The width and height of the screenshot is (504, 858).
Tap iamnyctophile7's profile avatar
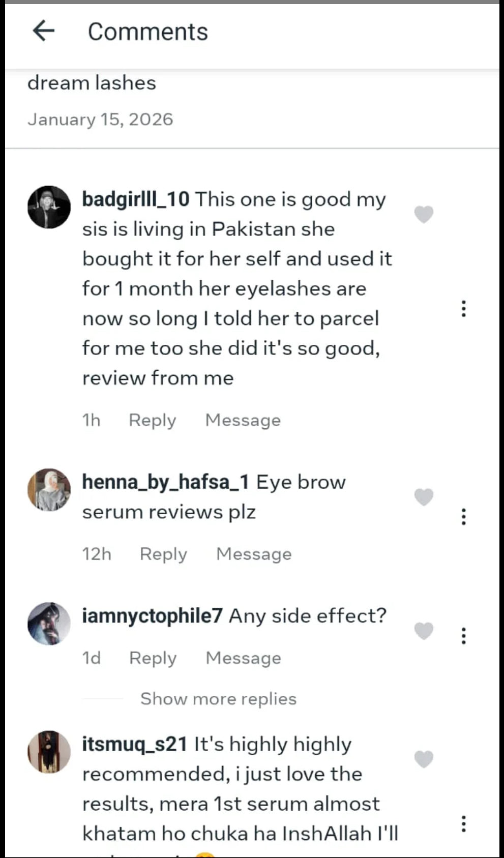(49, 624)
